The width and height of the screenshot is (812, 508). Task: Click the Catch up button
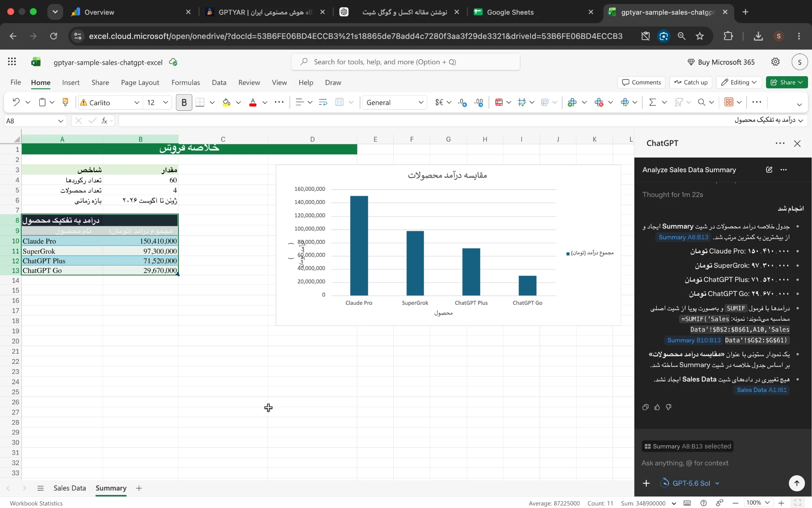[691, 82]
